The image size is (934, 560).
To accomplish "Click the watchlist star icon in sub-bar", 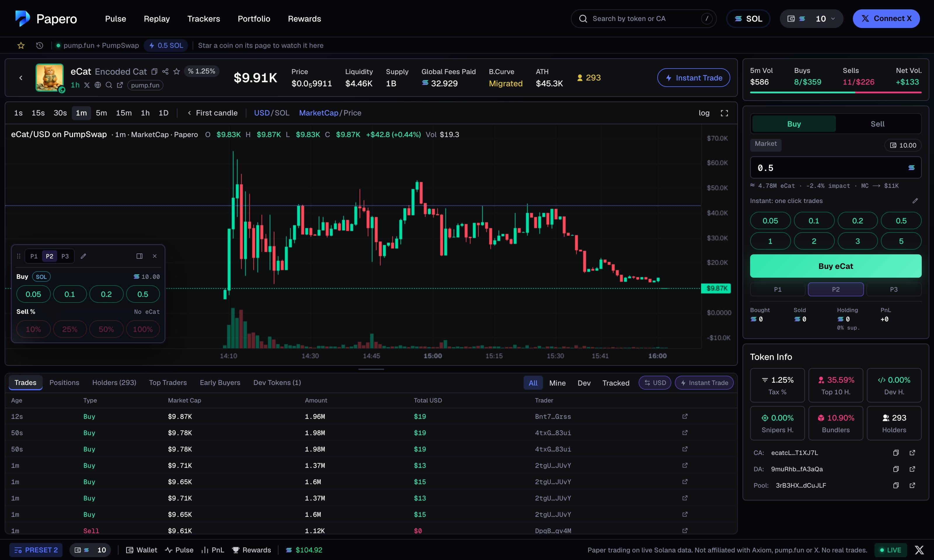I will 21,45.
